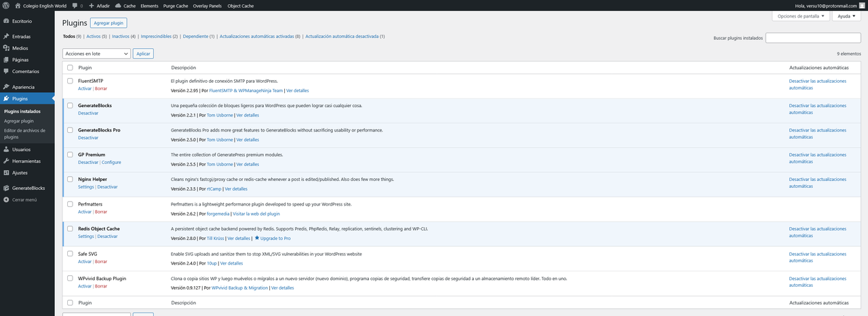The width and height of the screenshot is (868, 316).
Task: Open Visitar la web del plugin for Perfmatters
Action: coord(256,214)
